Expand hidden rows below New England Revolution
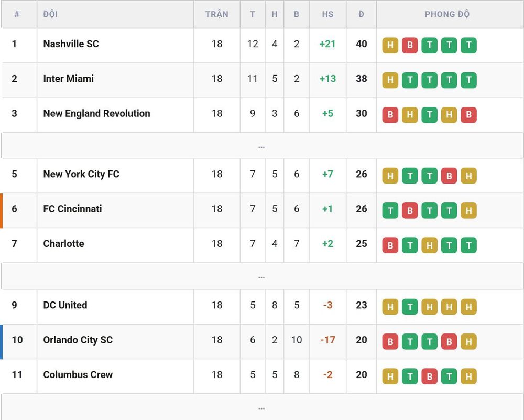The image size is (524, 420). (261, 146)
